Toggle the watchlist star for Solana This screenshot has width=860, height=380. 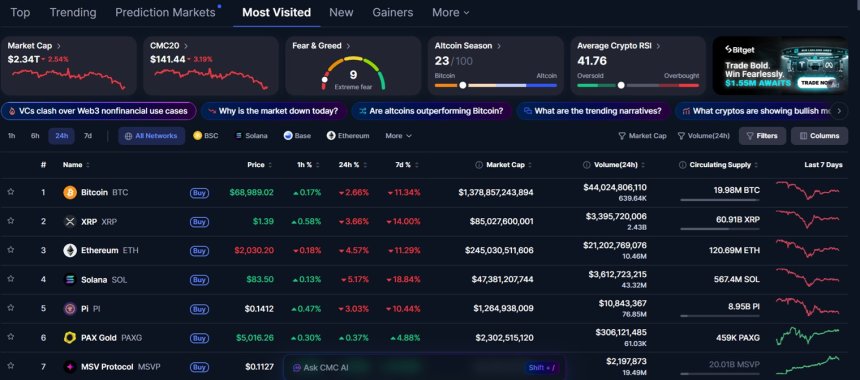click(10, 279)
